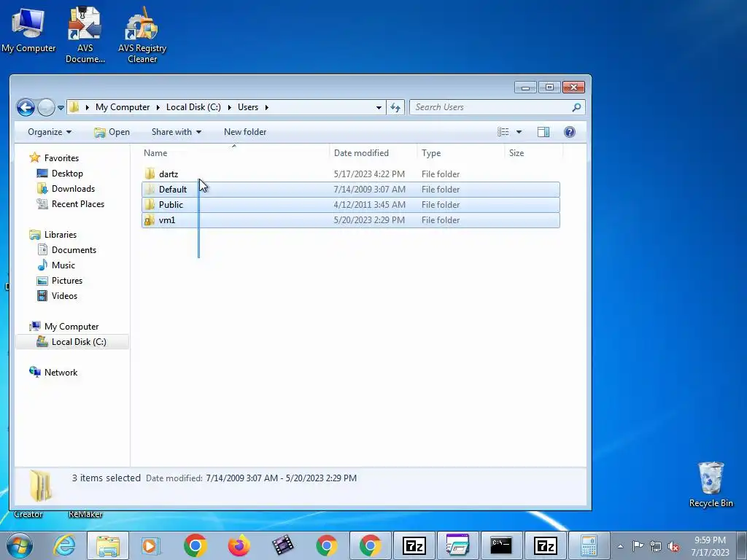Open the Windows Start menu orb
747x560 pixels.
20,545
